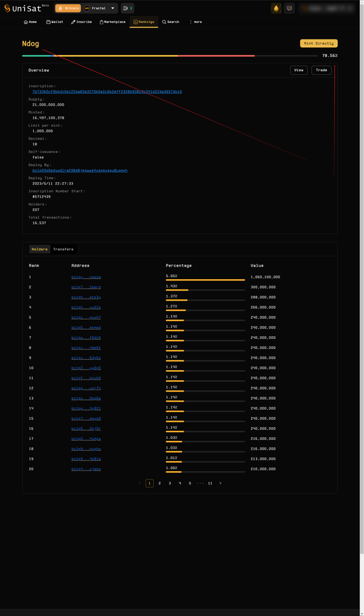This screenshot has width=364, height=616.
Task: Open rank 12 holder address link
Action: pos(86,389)
